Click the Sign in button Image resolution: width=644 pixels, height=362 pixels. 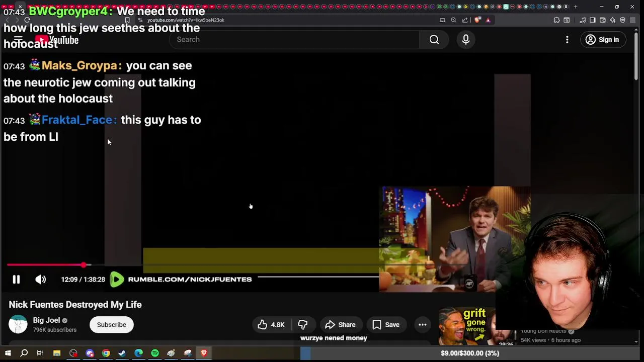tap(603, 40)
